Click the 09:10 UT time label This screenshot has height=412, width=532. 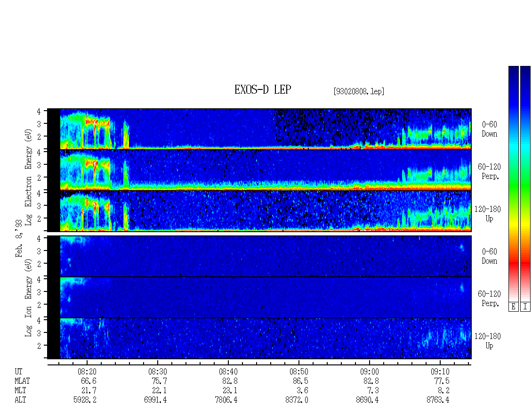click(440, 372)
